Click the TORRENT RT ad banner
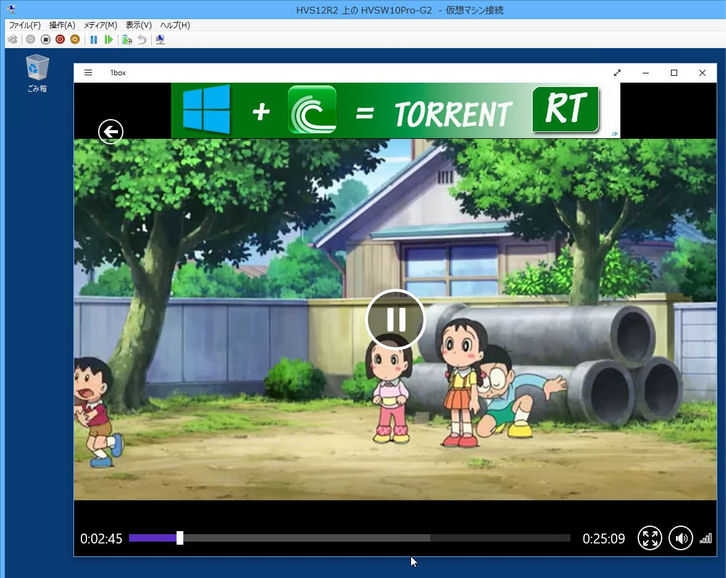The image size is (726, 578). click(x=395, y=111)
